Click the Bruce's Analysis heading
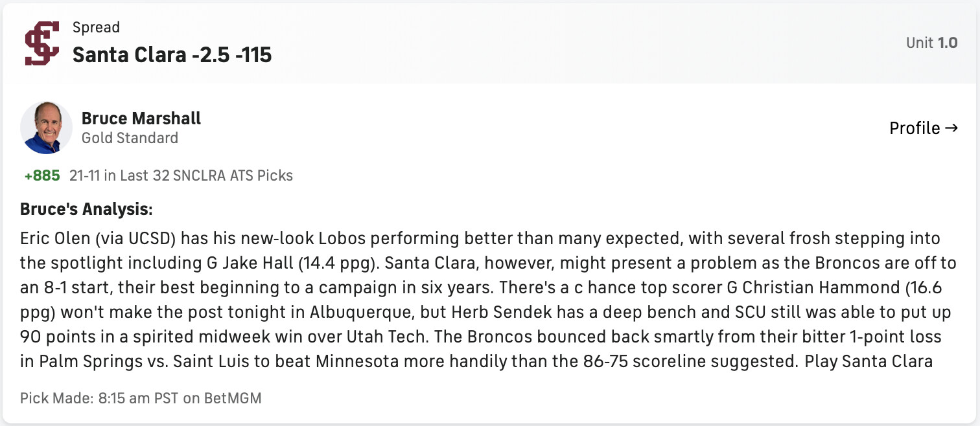980x426 pixels. [x=86, y=210]
